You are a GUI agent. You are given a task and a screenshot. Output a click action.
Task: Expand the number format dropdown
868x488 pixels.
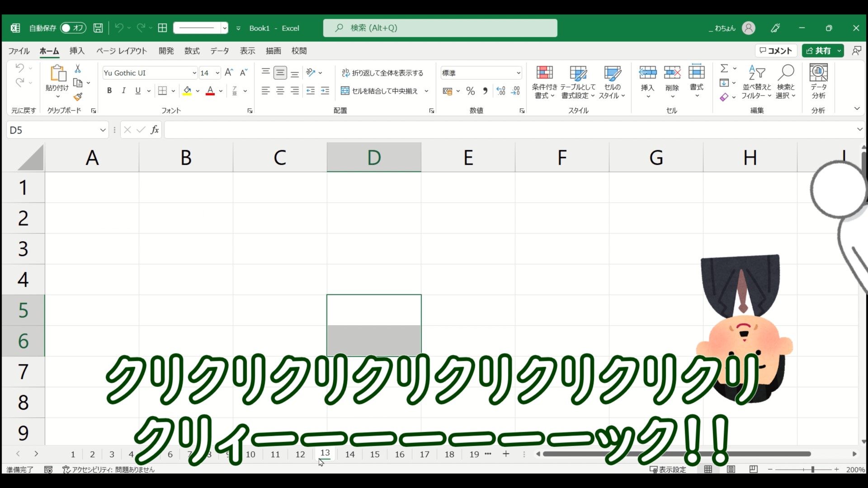[x=518, y=73]
